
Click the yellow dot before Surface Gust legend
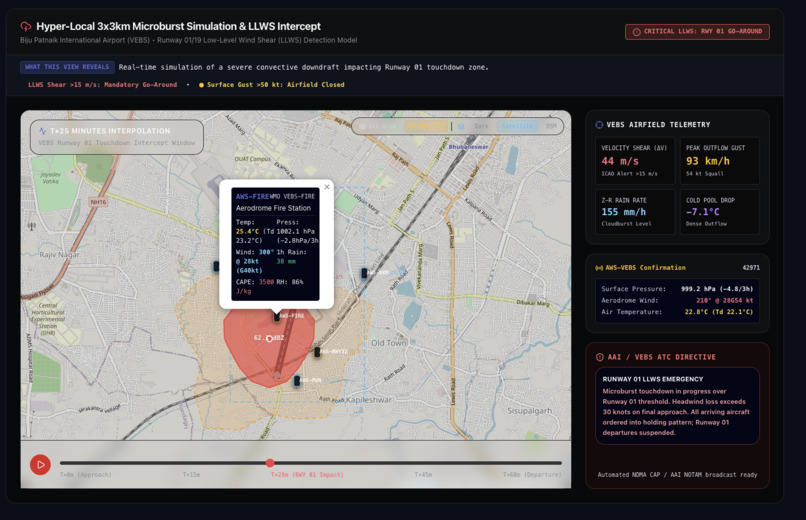click(x=202, y=85)
